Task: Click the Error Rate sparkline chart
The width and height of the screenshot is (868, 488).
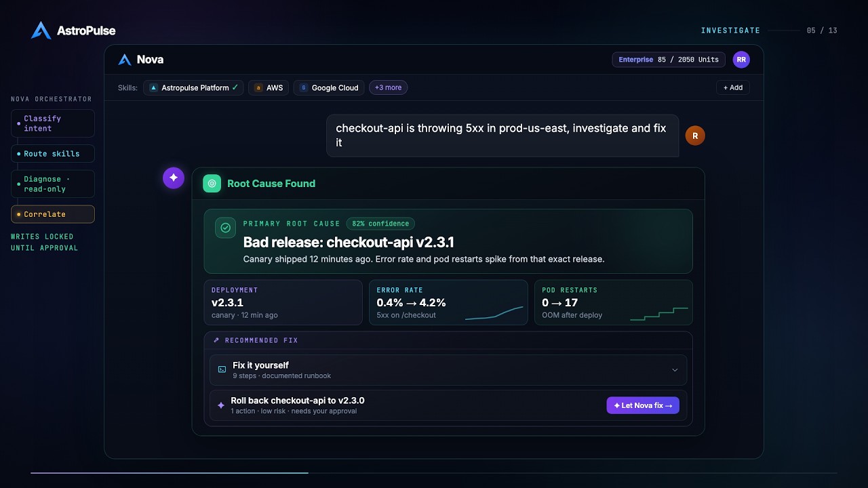Action: (494, 313)
